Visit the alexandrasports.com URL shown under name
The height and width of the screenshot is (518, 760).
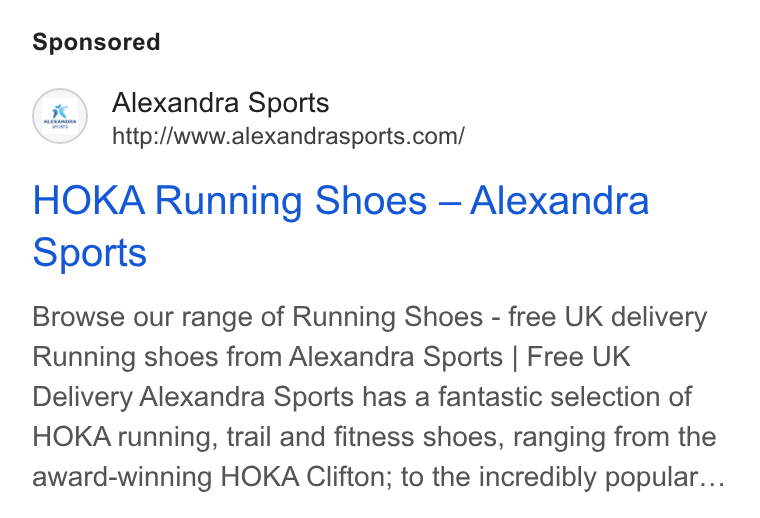click(x=288, y=136)
